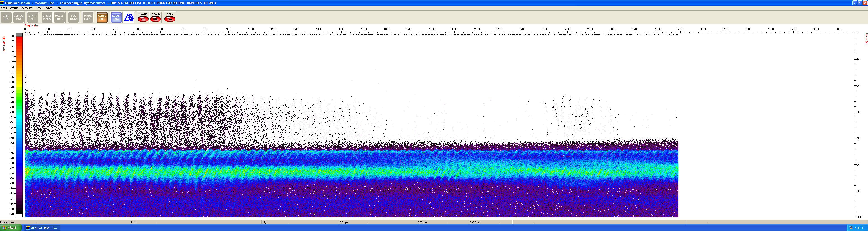Toggle the LOGGING OFF indicator
Image resolution: width=868 pixels, height=231 pixels.
(x=155, y=18)
